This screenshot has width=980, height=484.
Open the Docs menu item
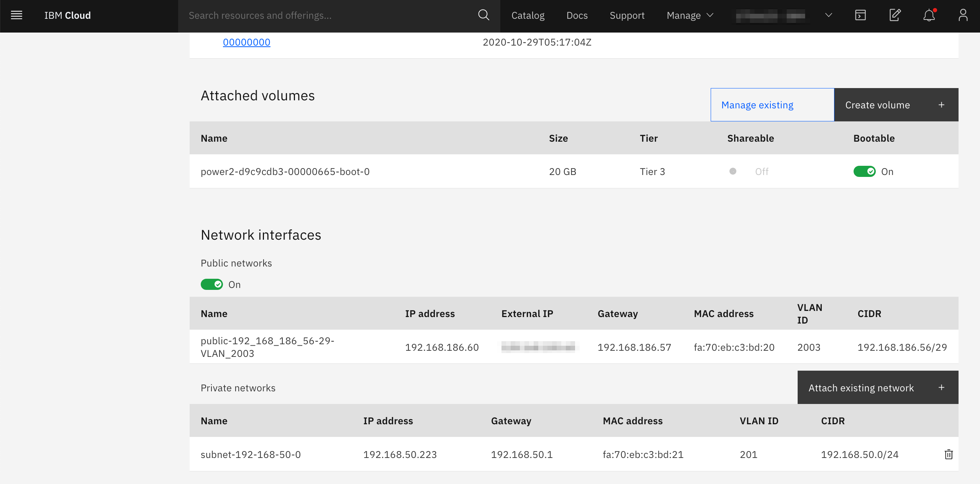577,15
